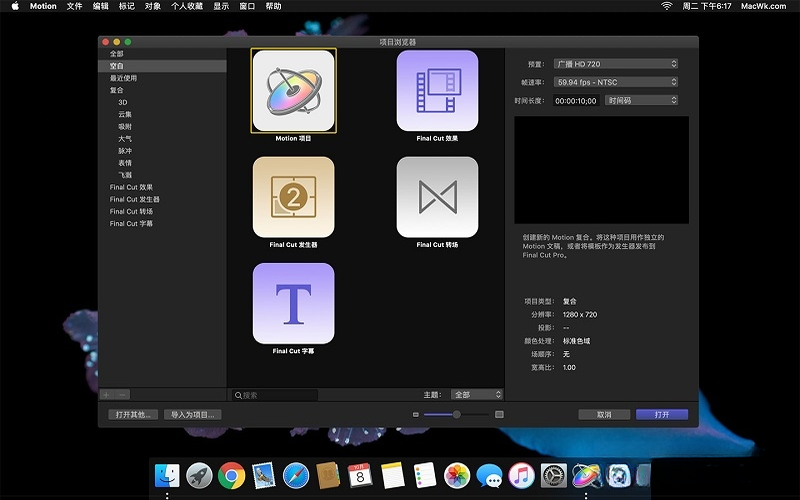
Task: Click the 时间长度 duration field
Action: 577,101
